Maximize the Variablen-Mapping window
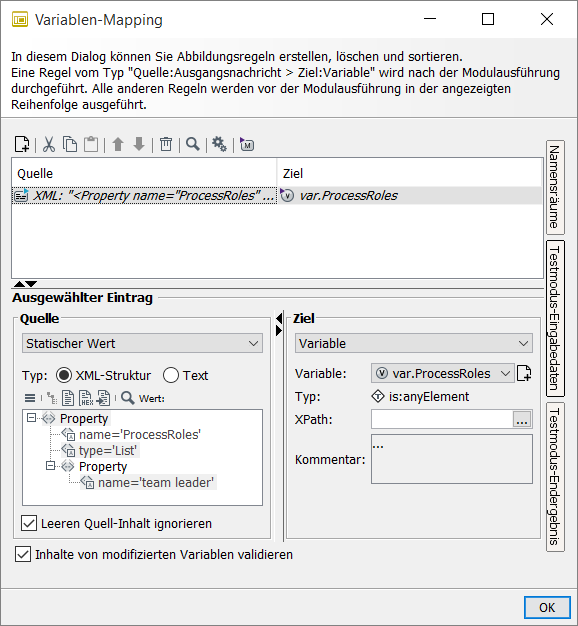The image size is (578, 626). point(488,19)
